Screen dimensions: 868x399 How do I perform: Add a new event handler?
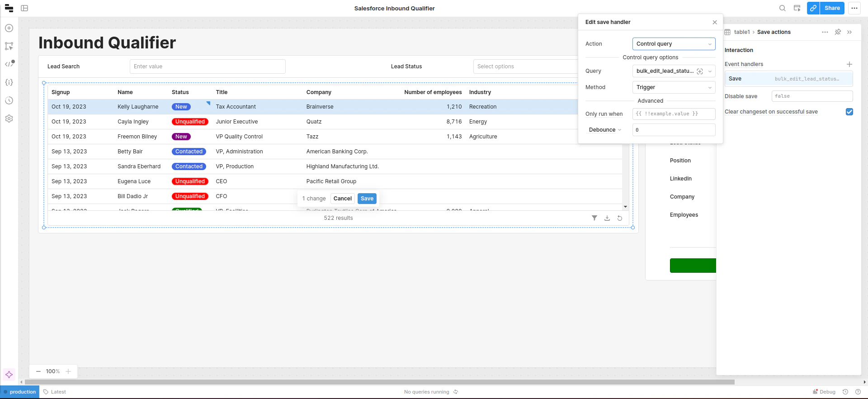pyautogui.click(x=849, y=64)
